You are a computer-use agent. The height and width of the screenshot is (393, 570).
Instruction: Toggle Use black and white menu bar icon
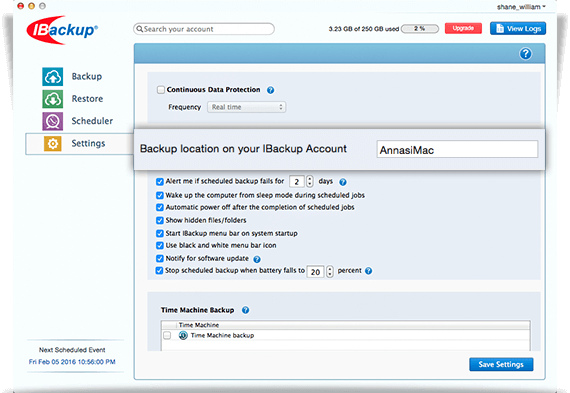pos(160,245)
